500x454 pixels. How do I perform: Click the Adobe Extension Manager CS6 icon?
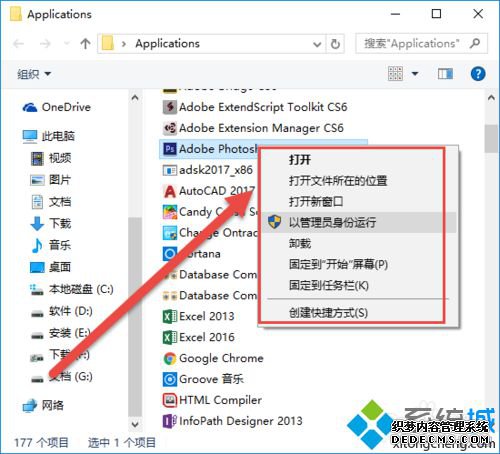pos(170,128)
